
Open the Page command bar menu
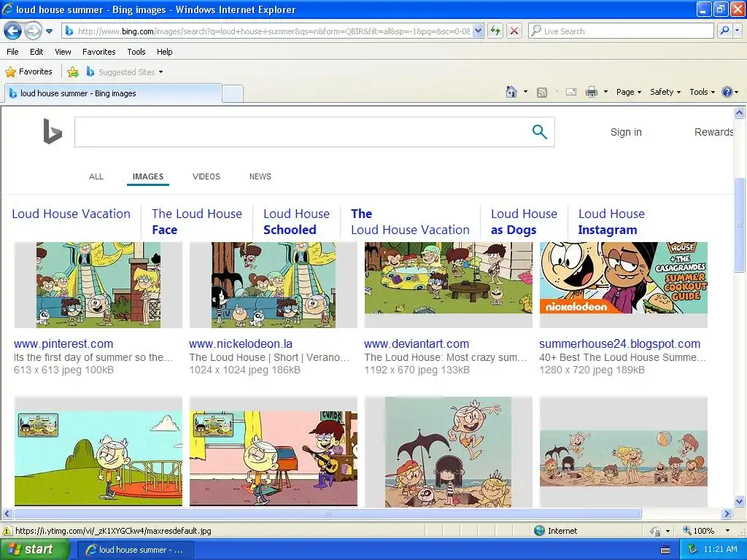(x=629, y=92)
